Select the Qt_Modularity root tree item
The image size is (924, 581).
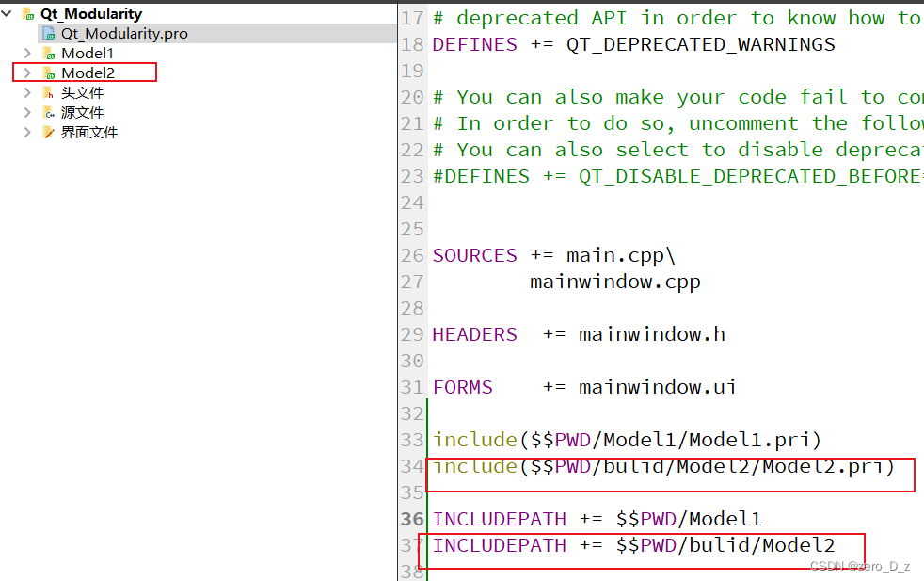pyautogui.click(x=91, y=13)
